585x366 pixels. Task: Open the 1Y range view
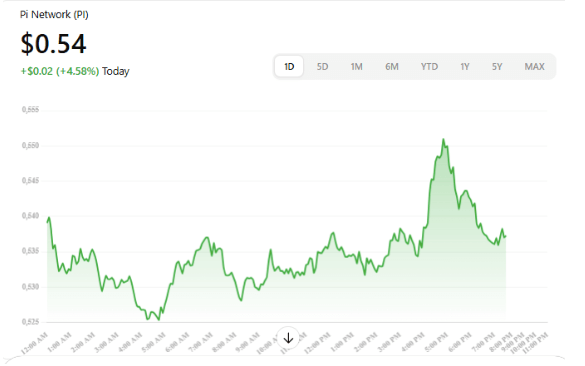tap(464, 67)
